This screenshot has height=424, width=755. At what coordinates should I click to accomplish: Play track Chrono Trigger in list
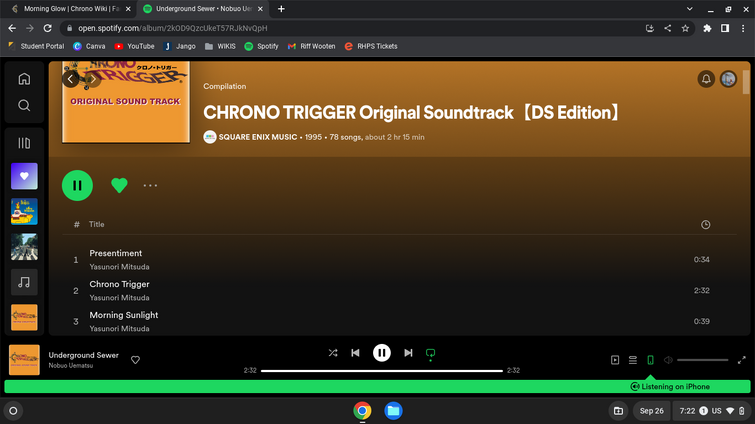coord(119,284)
